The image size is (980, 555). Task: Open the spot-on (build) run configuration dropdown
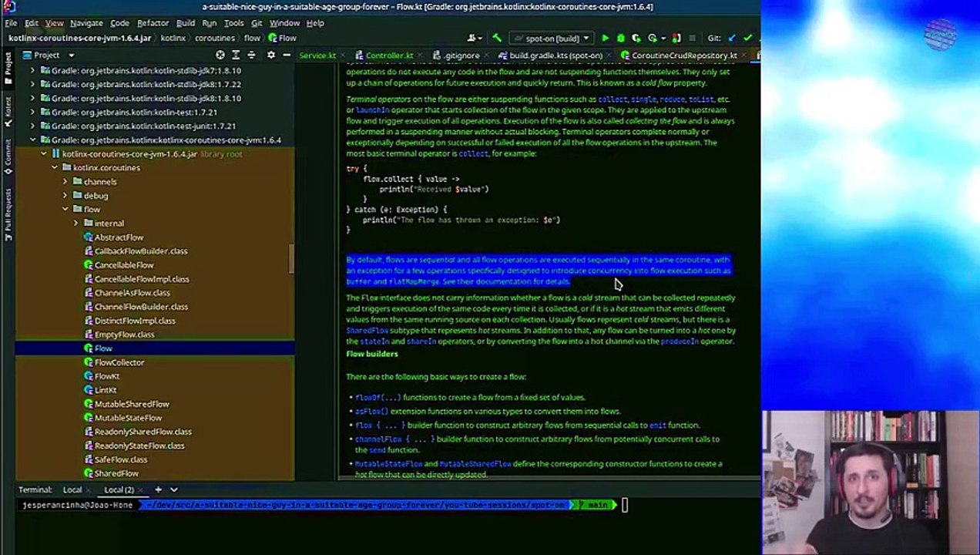point(552,38)
